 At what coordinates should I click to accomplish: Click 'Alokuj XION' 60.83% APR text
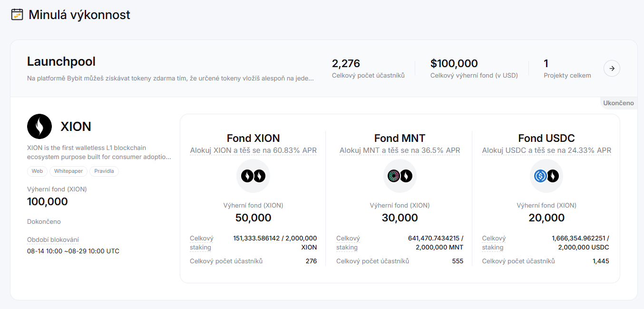pos(253,150)
